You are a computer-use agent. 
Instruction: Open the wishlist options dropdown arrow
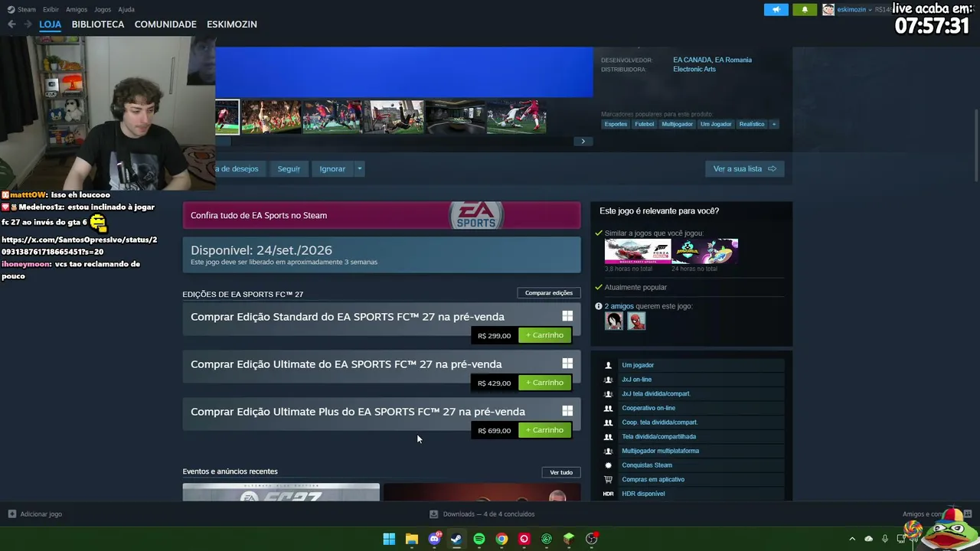click(x=359, y=169)
